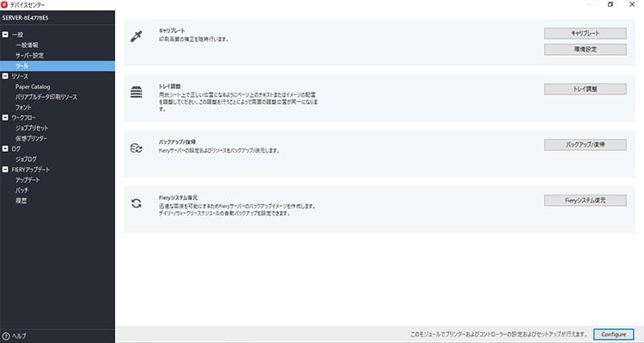This screenshot has height=343, width=644.
Task: Click the backup/restore icon
Action: coord(136,147)
